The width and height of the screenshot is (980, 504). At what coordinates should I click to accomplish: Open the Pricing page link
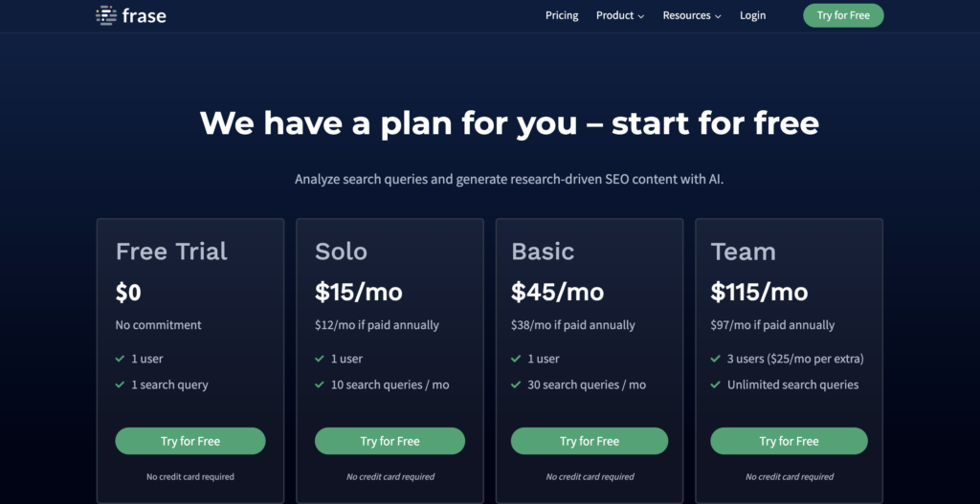[x=562, y=15]
